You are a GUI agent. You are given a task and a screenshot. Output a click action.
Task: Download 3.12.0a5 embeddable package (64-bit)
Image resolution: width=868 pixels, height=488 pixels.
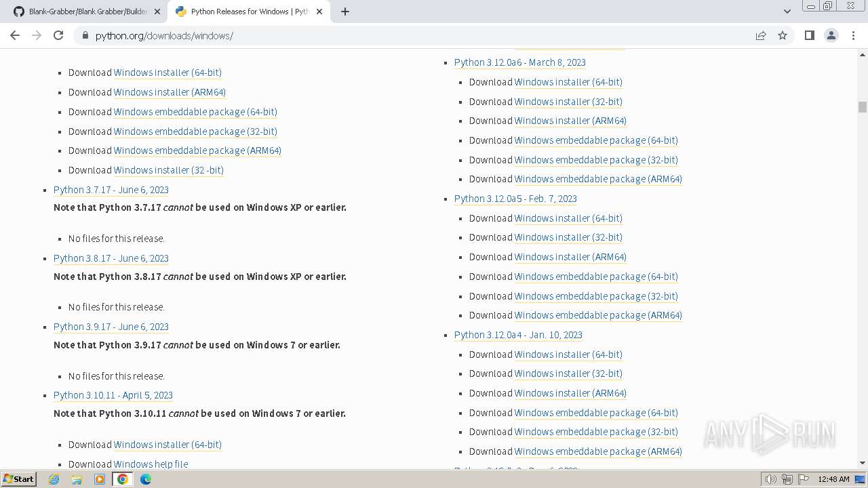596,277
